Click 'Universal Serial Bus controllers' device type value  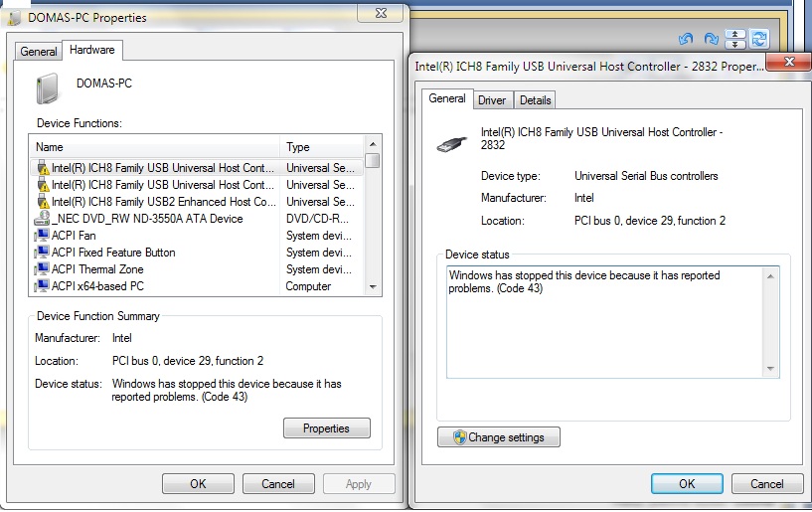[646, 176]
